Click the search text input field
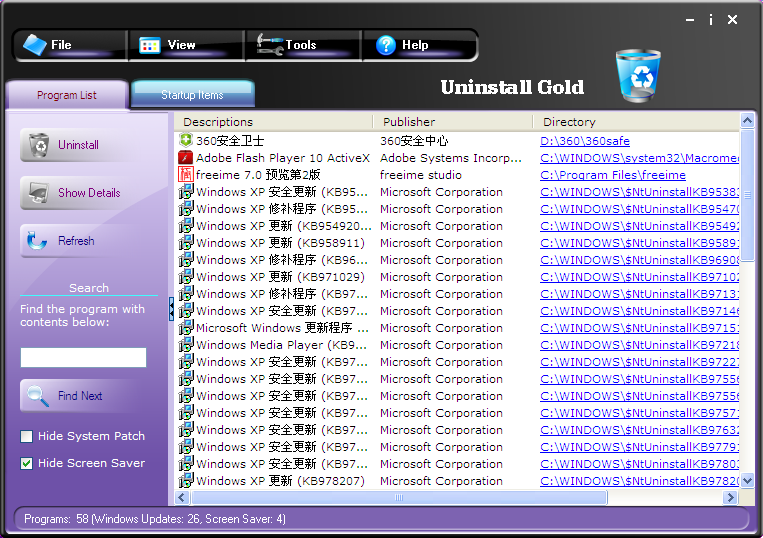This screenshot has height=538, width=763. (83, 357)
